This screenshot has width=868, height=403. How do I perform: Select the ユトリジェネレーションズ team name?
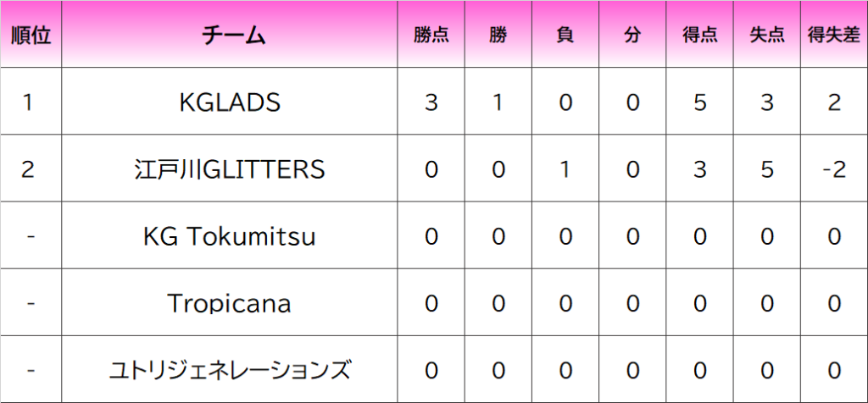tap(230, 370)
